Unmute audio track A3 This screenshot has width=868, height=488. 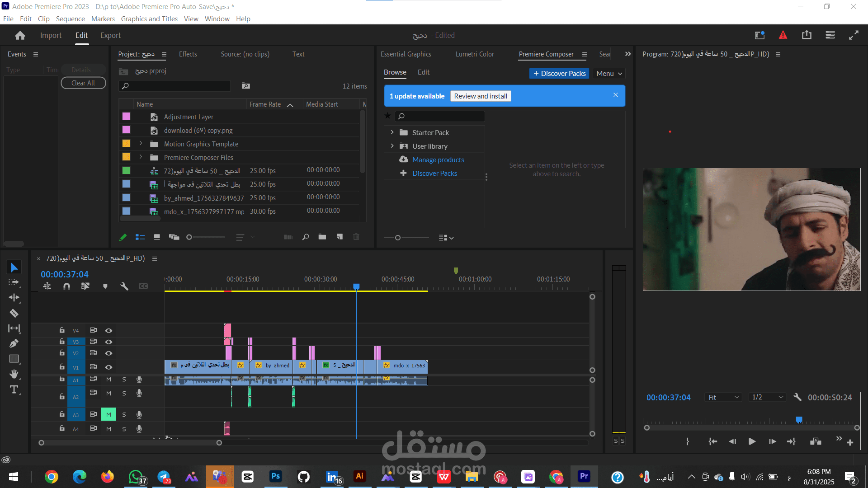pyautogui.click(x=108, y=414)
